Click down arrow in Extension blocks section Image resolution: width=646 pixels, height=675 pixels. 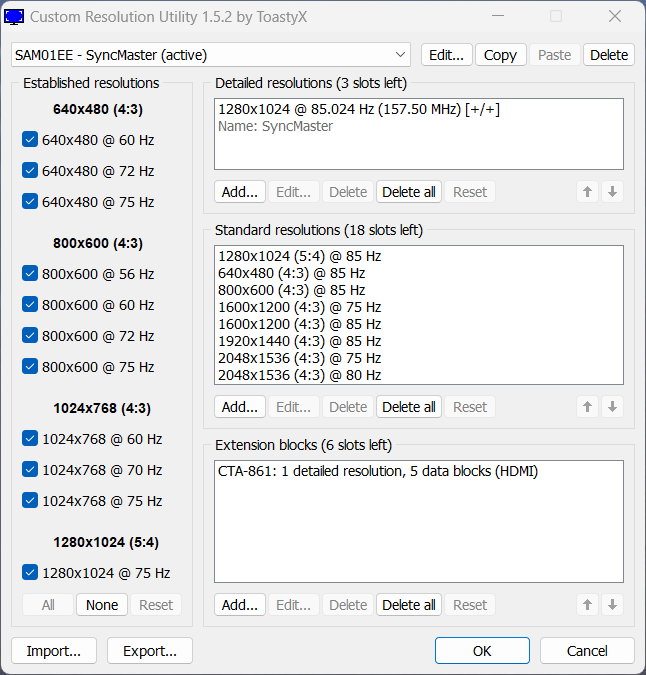[613, 605]
